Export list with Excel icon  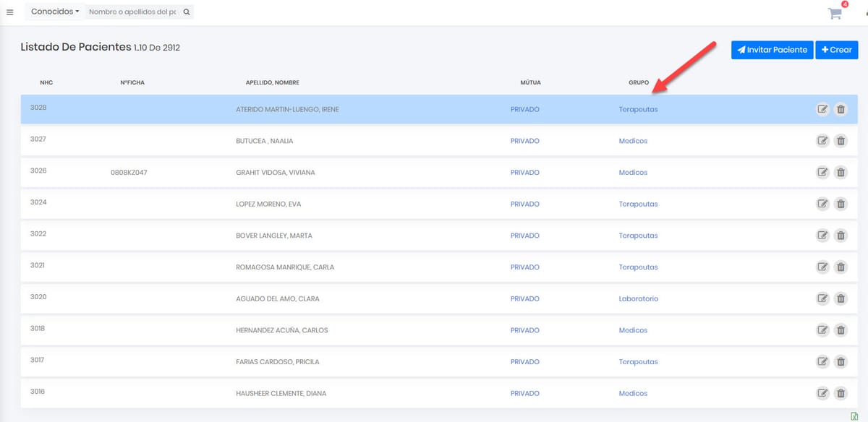pos(854,415)
